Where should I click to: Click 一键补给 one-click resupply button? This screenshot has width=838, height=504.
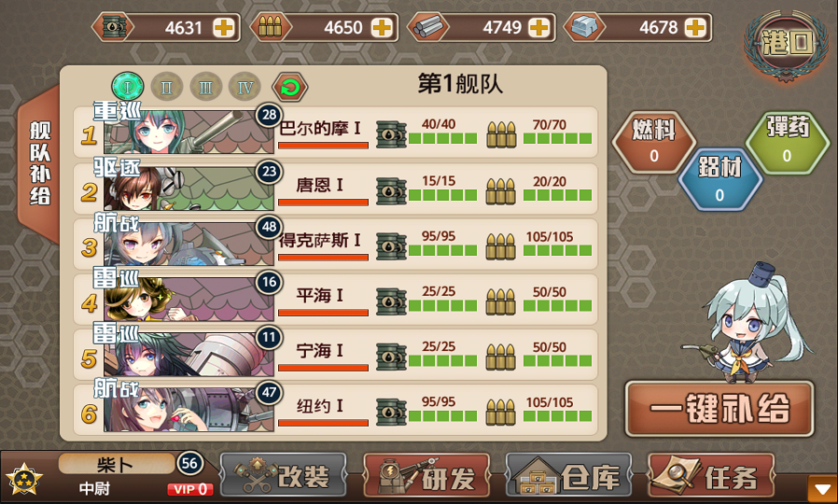(x=719, y=409)
